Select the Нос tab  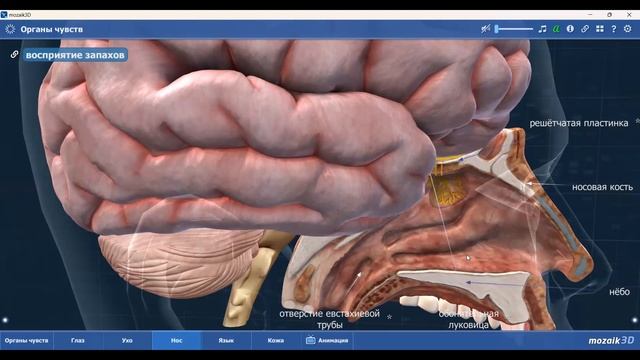[x=177, y=340]
